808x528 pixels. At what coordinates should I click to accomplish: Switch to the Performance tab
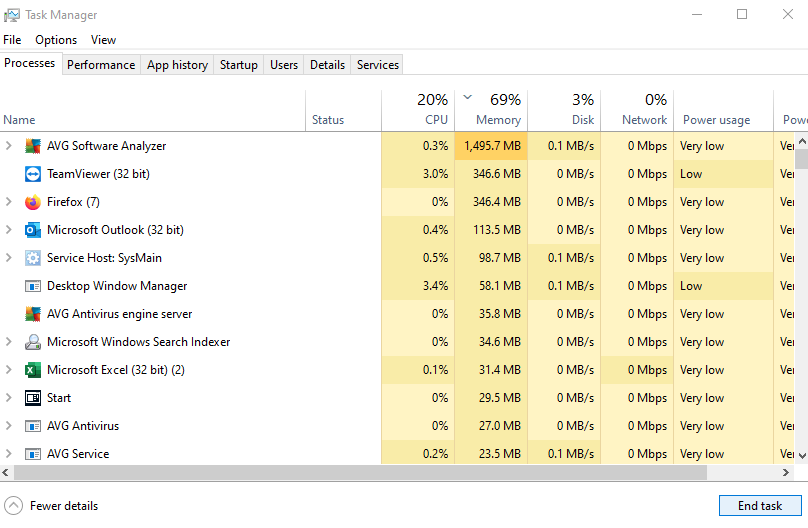tap(101, 65)
